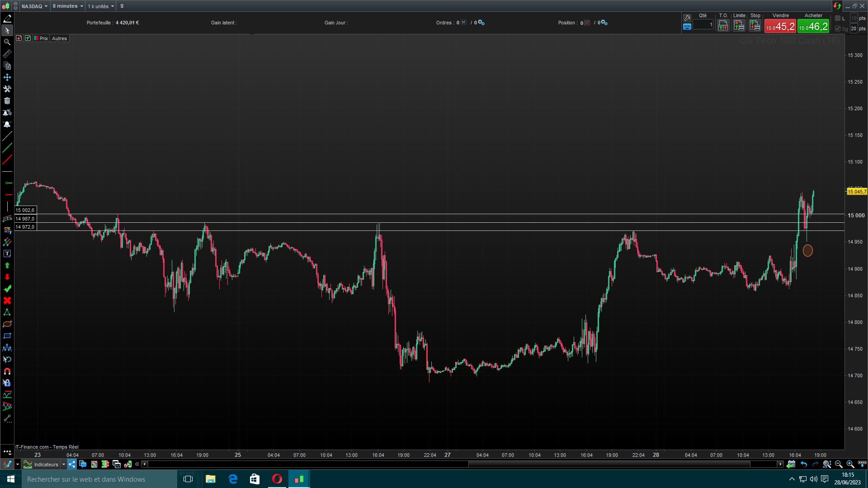This screenshot has width=868, height=488.
Task: Toggle the blue keyboard icon under wrench
Action: tap(687, 27)
